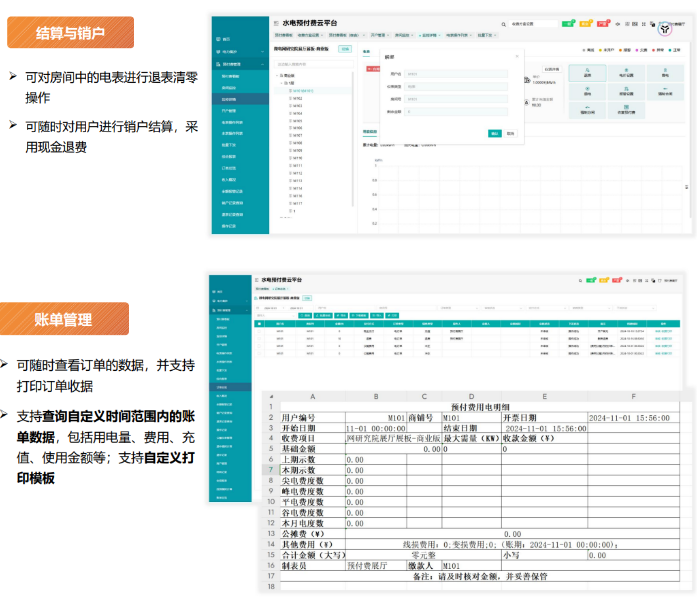Click 用户名 field in 销户 dialog
This screenshot has width=697, height=616.
tap(456, 74)
